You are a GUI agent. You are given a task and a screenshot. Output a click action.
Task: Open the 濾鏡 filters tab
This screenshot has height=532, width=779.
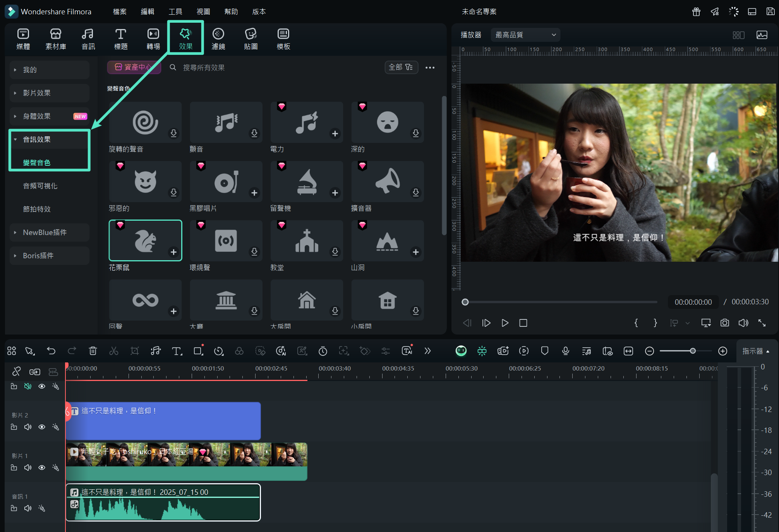(x=218, y=39)
